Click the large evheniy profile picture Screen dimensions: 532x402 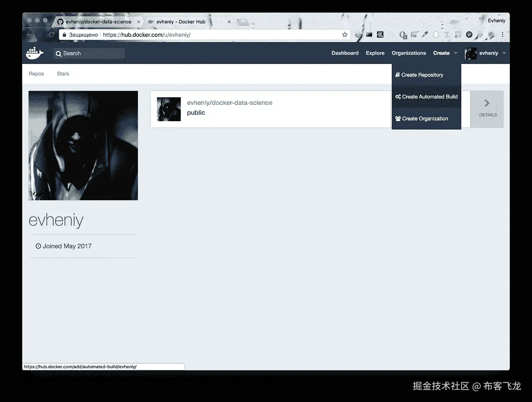coord(83,146)
